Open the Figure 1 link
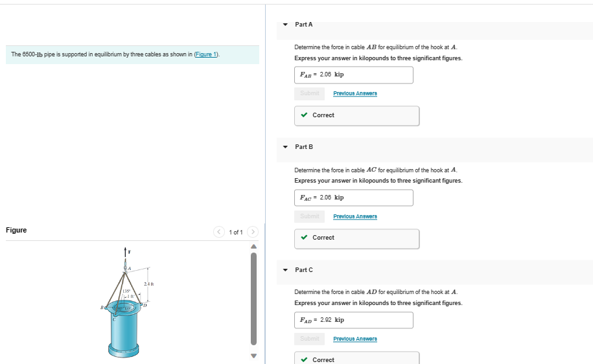This screenshot has width=593, height=364. pos(206,54)
